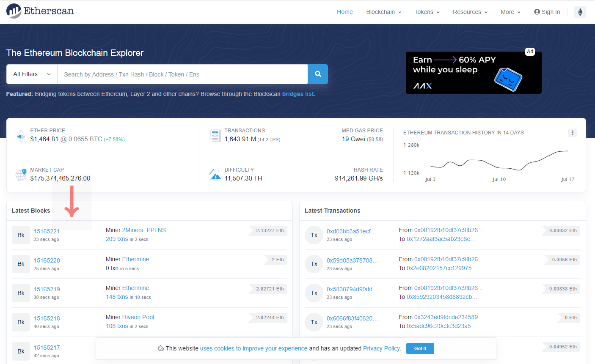Click the 0.00832 Eth amount badge

[x=562, y=230]
